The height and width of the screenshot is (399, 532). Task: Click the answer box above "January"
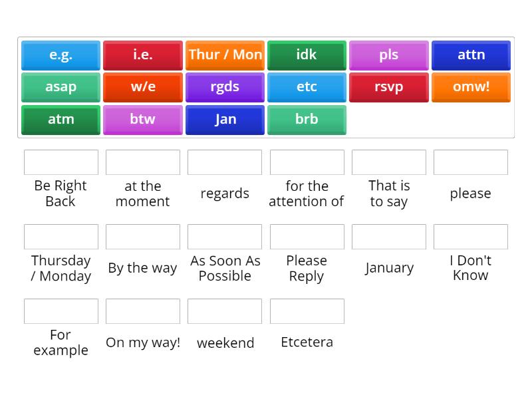pos(389,236)
